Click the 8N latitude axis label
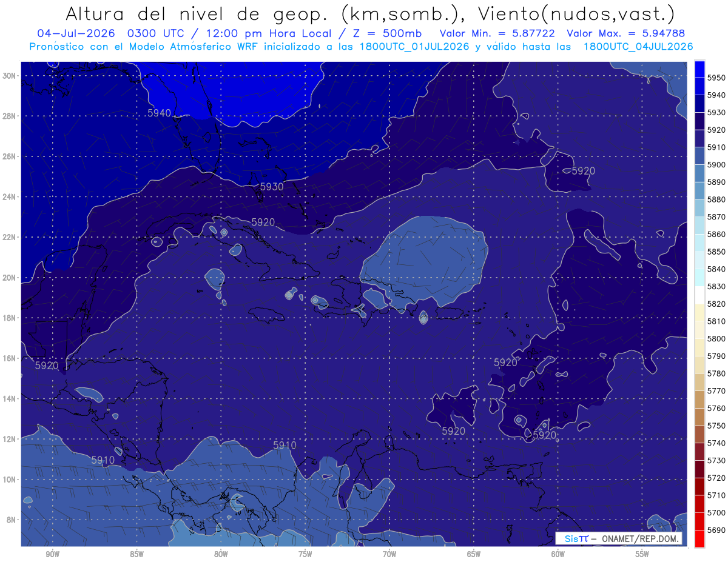Viewport: 728px width, 562px height. pos(12,520)
